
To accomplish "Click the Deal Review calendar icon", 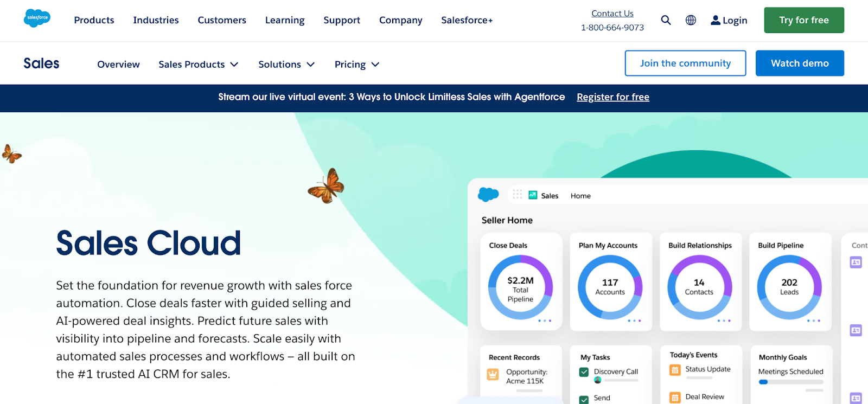I will (x=675, y=397).
